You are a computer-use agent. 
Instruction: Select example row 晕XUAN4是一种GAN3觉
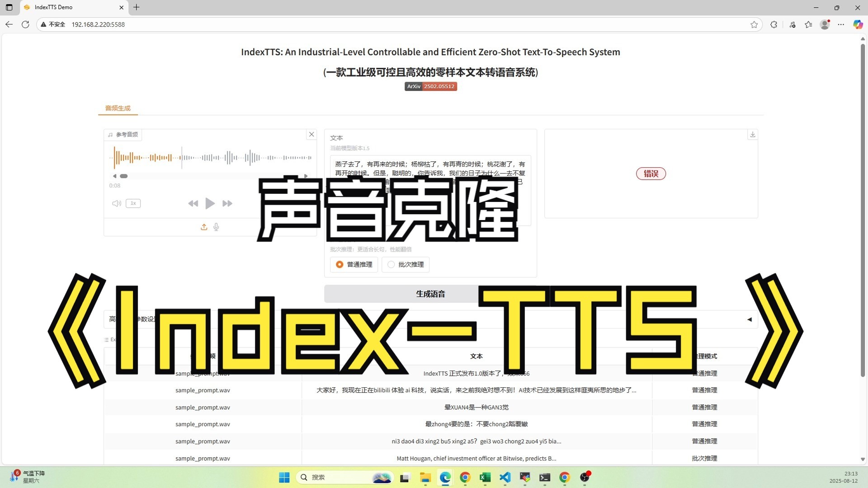(x=430, y=407)
